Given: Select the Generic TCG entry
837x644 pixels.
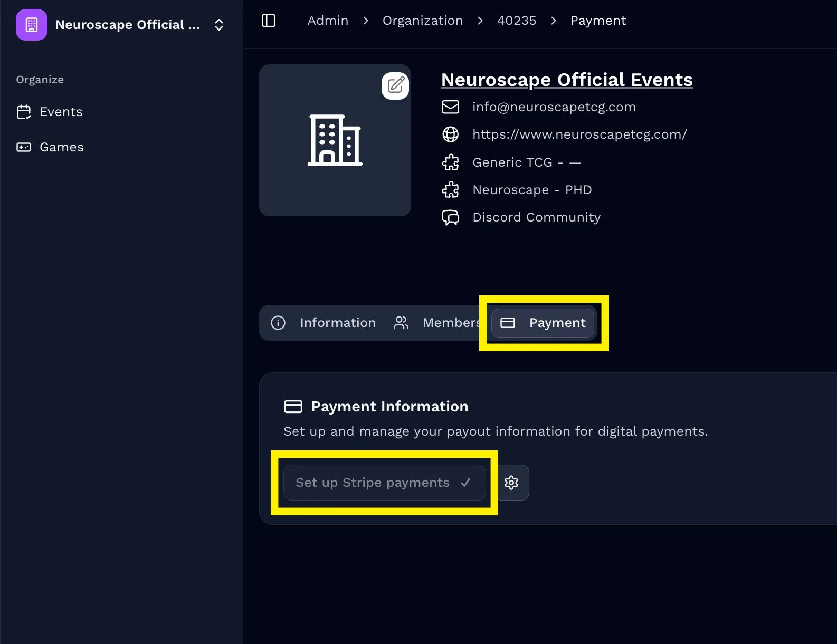Looking at the screenshot, I should 527,162.
